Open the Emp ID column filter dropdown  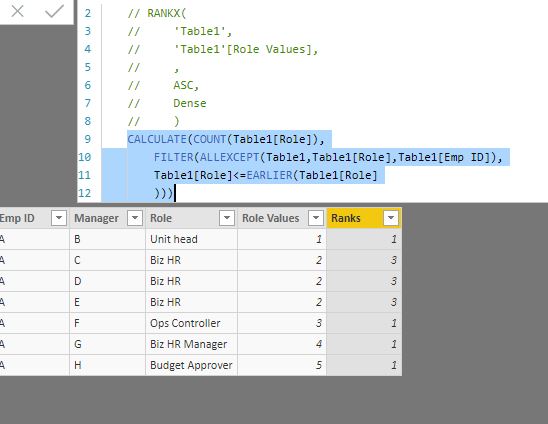coord(59,218)
